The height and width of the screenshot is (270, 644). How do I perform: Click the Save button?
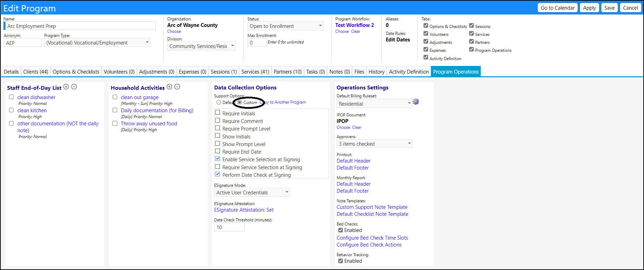coord(610,8)
